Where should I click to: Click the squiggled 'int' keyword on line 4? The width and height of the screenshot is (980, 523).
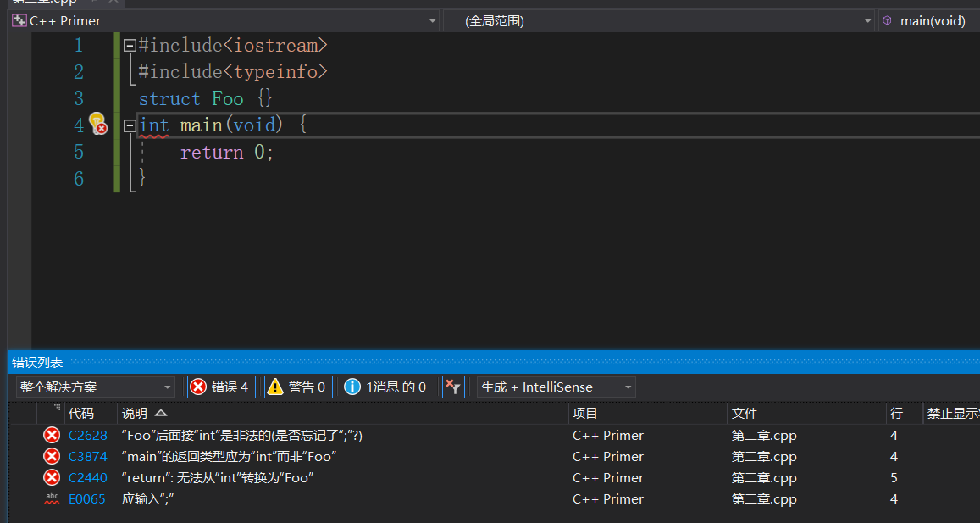(154, 125)
